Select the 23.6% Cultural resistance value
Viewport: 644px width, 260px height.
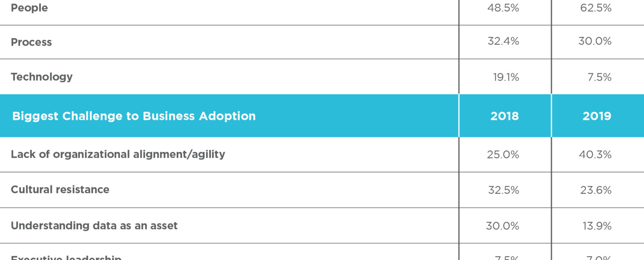[596, 190]
